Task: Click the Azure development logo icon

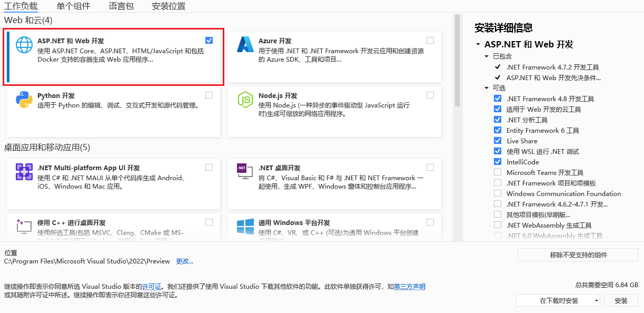Action: [x=245, y=44]
